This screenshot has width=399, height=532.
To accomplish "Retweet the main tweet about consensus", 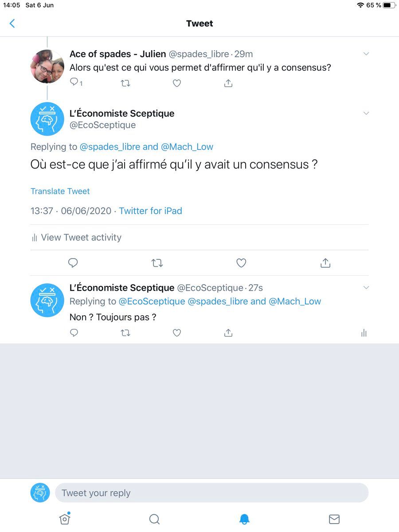I will (x=157, y=263).
